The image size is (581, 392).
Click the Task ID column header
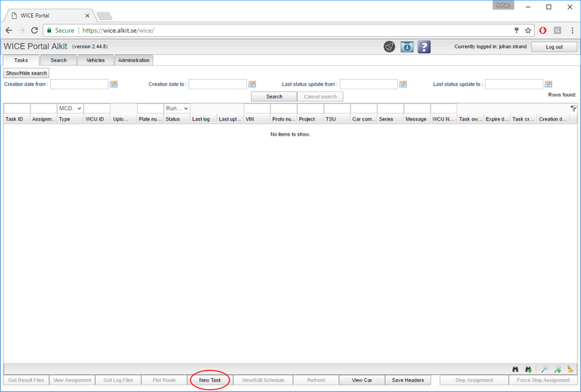pyautogui.click(x=15, y=119)
